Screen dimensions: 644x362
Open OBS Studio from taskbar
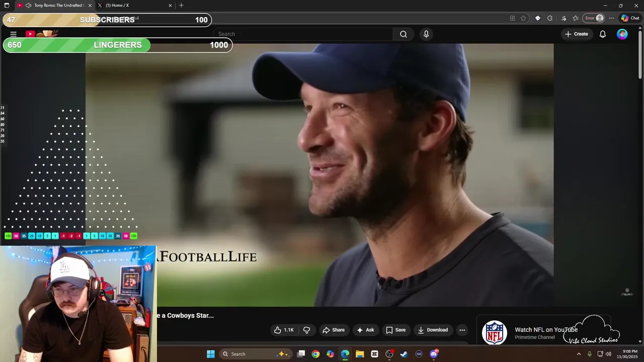(389, 354)
